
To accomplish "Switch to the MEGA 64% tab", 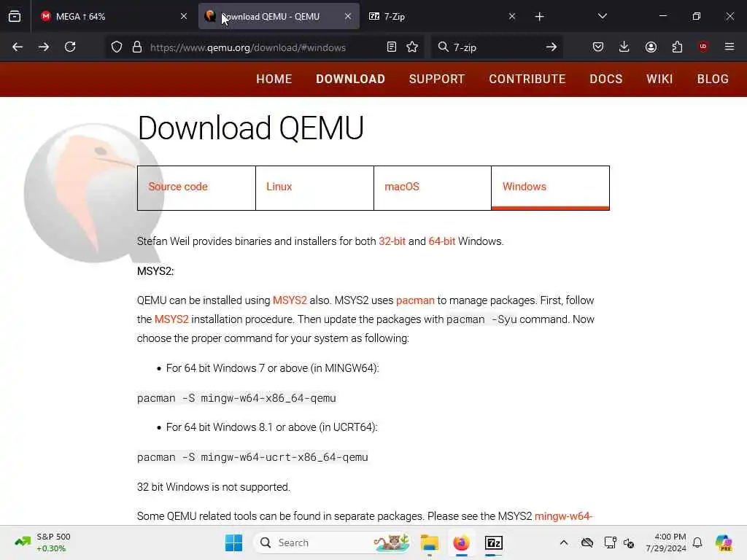I will coord(113,16).
